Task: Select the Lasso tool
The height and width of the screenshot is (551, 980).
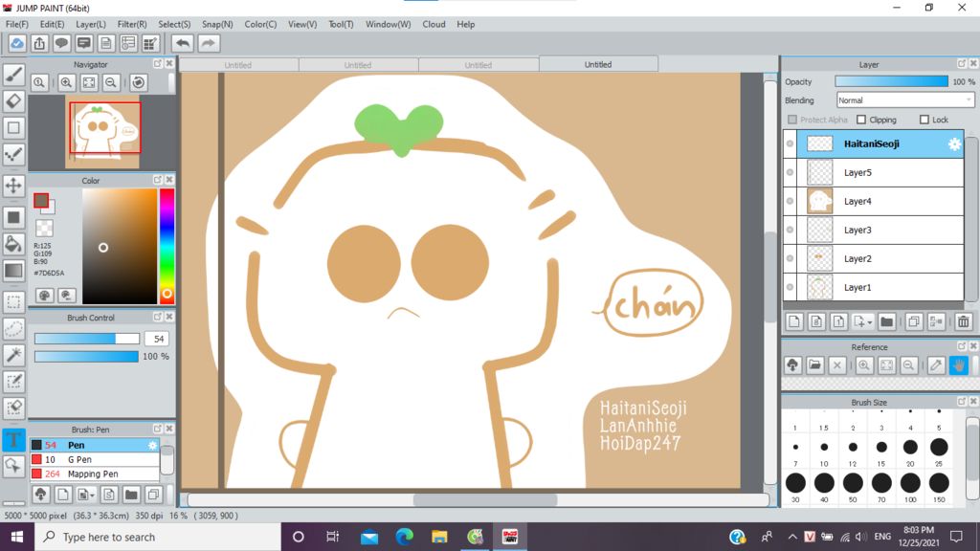Action: pos(13,329)
